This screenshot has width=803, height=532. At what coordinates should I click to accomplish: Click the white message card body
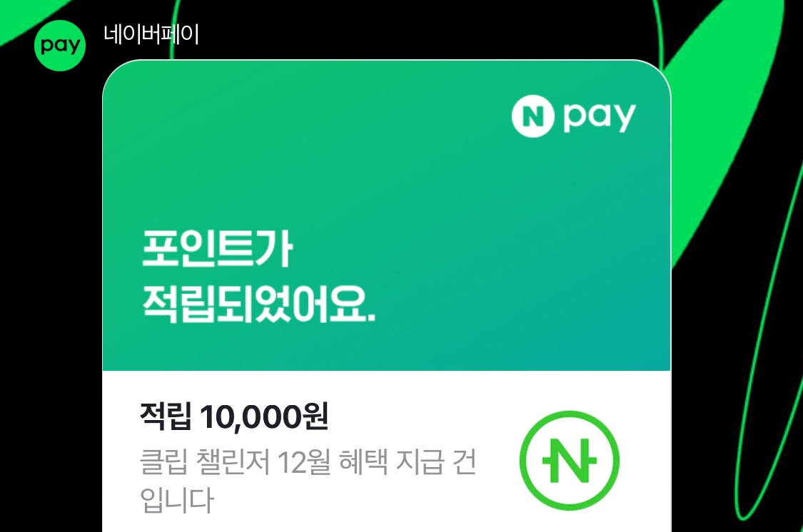coord(387,451)
